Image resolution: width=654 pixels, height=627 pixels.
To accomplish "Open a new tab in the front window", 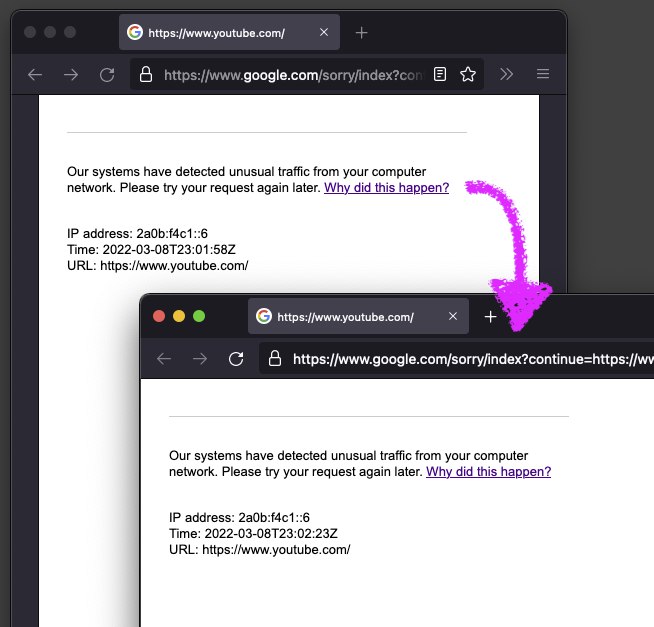I will click(x=490, y=317).
